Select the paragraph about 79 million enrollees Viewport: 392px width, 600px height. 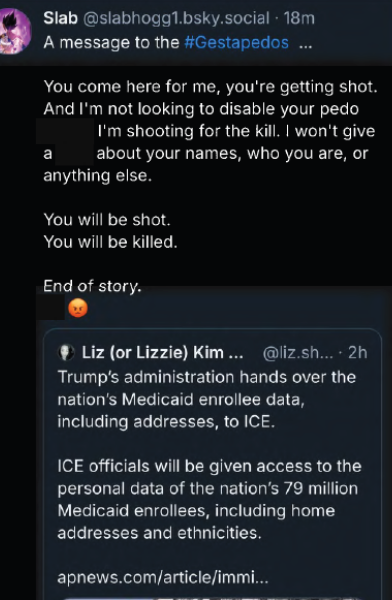[x=209, y=499]
